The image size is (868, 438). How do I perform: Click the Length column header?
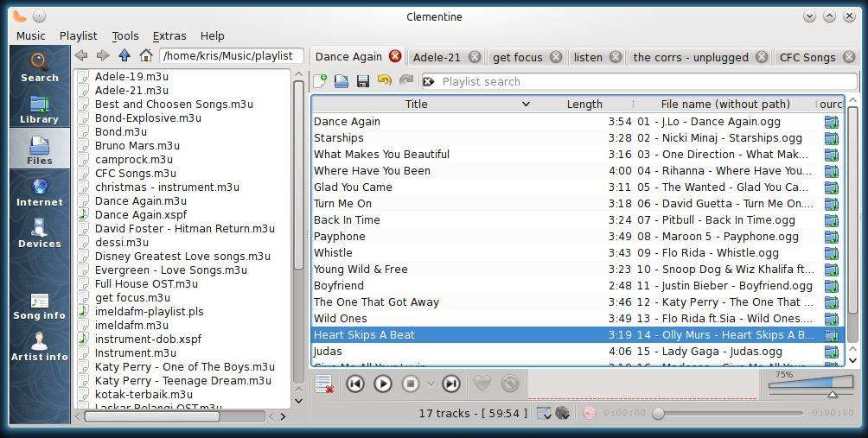click(x=584, y=104)
